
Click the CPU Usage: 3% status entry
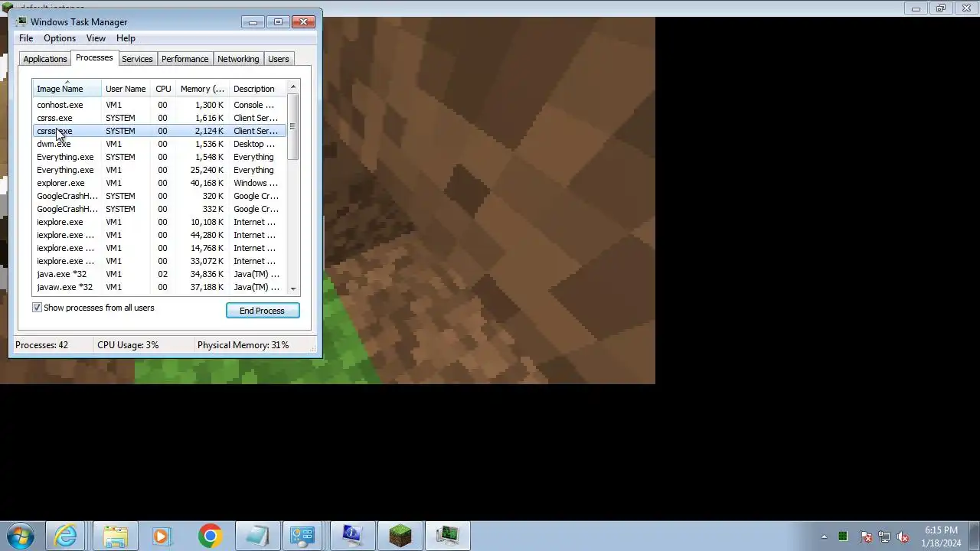click(128, 345)
